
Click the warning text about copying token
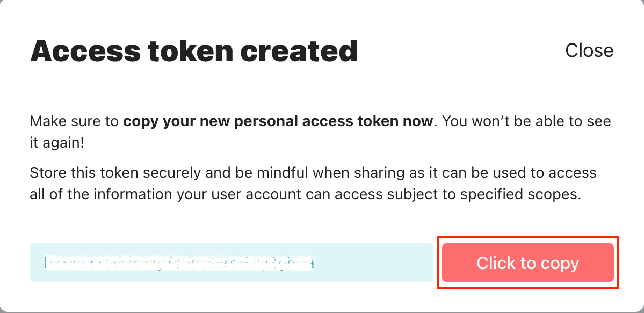tap(320, 130)
